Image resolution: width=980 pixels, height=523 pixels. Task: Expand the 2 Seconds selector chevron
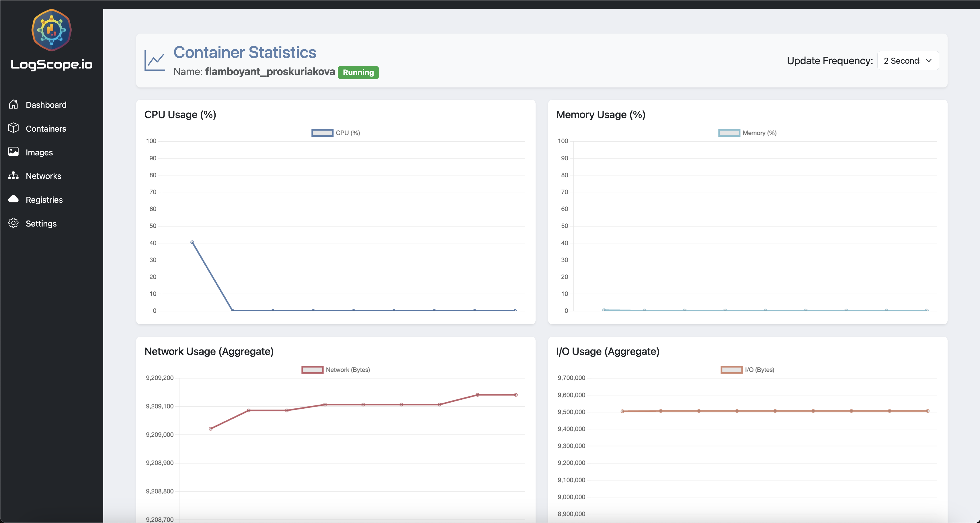[x=929, y=61]
